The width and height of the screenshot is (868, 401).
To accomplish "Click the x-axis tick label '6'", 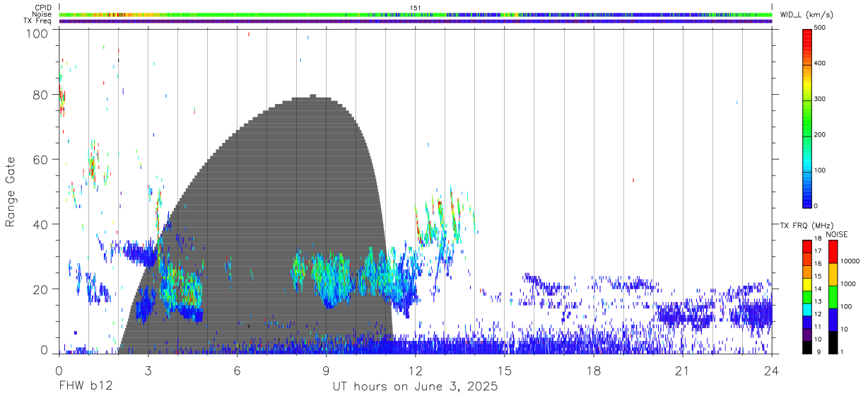I will (x=237, y=370).
